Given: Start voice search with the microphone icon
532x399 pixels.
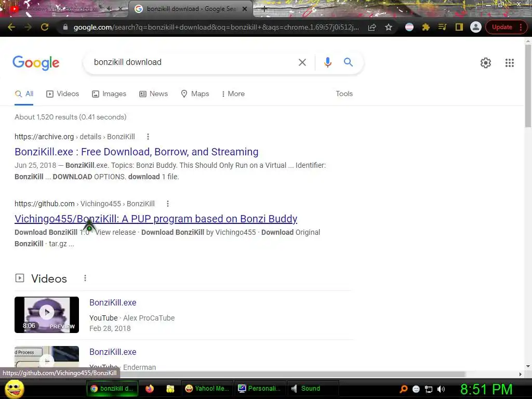Looking at the screenshot, I should [327, 62].
